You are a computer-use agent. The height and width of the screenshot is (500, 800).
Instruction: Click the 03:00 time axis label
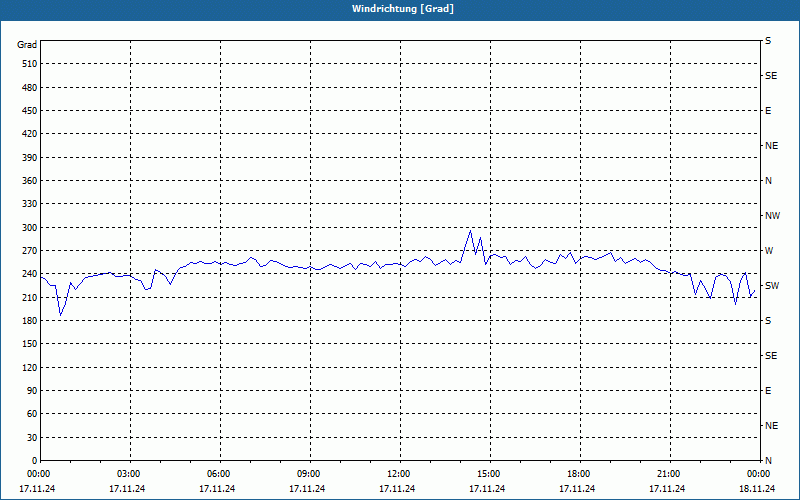pyautogui.click(x=130, y=474)
